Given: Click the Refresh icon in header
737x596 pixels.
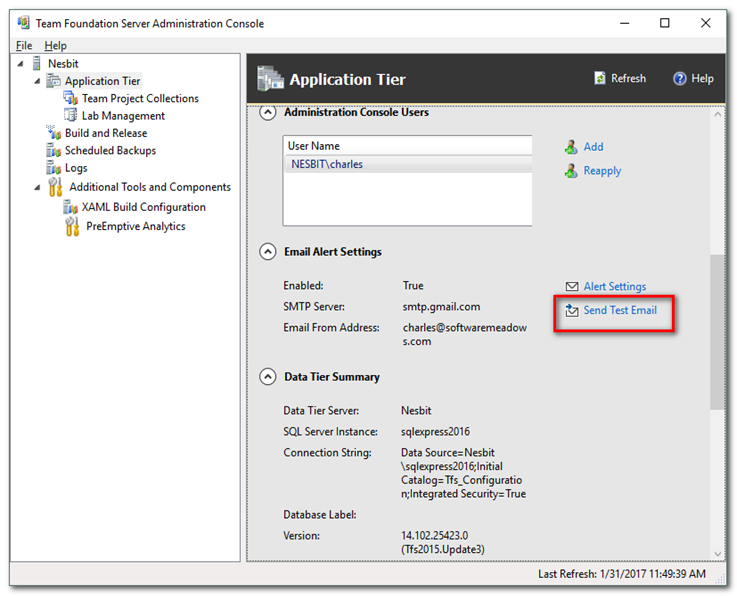Looking at the screenshot, I should (x=600, y=79).
